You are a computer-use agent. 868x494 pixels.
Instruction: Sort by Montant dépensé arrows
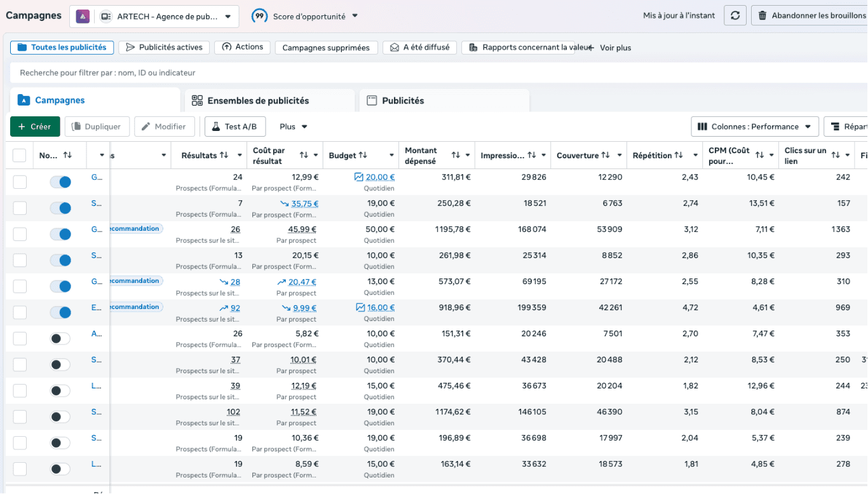click(x=456, y=155)
